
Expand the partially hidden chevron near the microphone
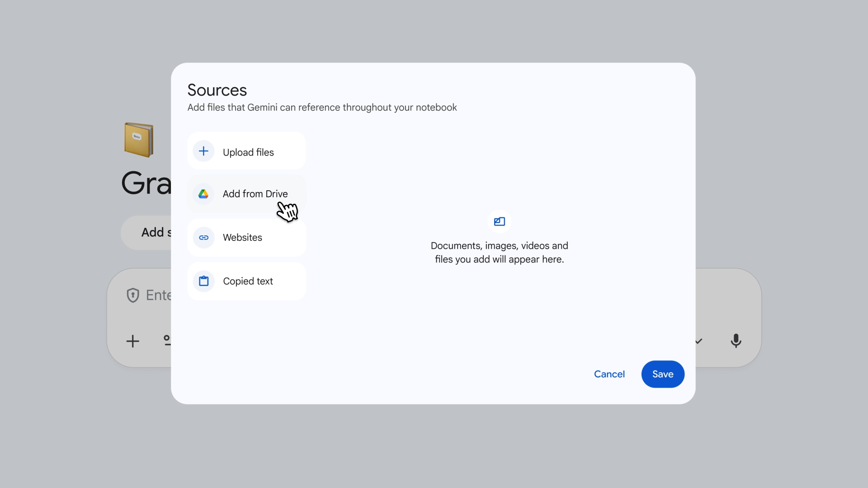point(699,341)
